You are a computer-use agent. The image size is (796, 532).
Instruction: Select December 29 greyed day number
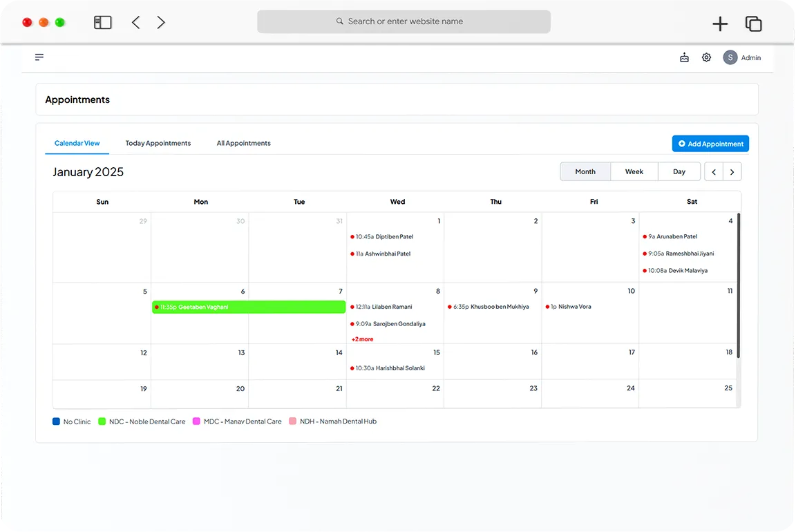pos(143,221)
